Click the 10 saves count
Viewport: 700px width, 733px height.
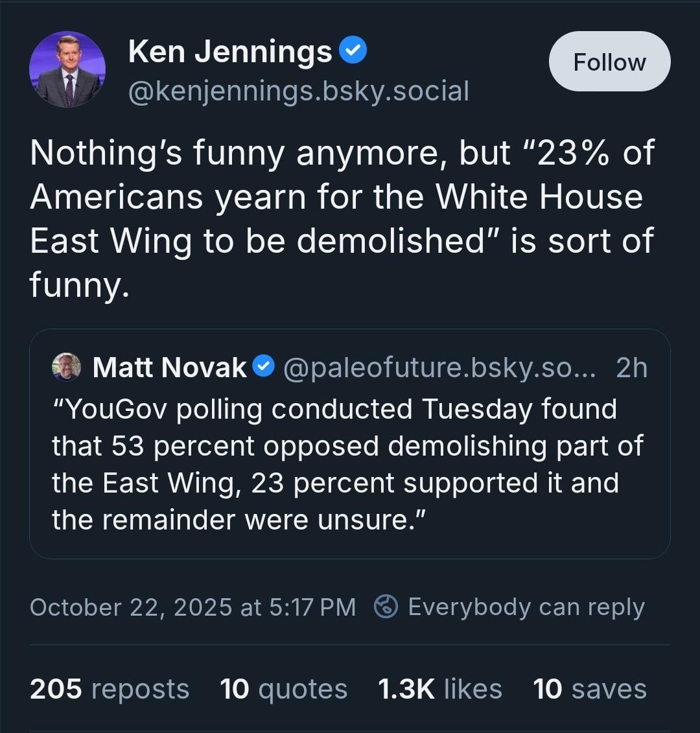pyautogui.click(x=589, y=689)
